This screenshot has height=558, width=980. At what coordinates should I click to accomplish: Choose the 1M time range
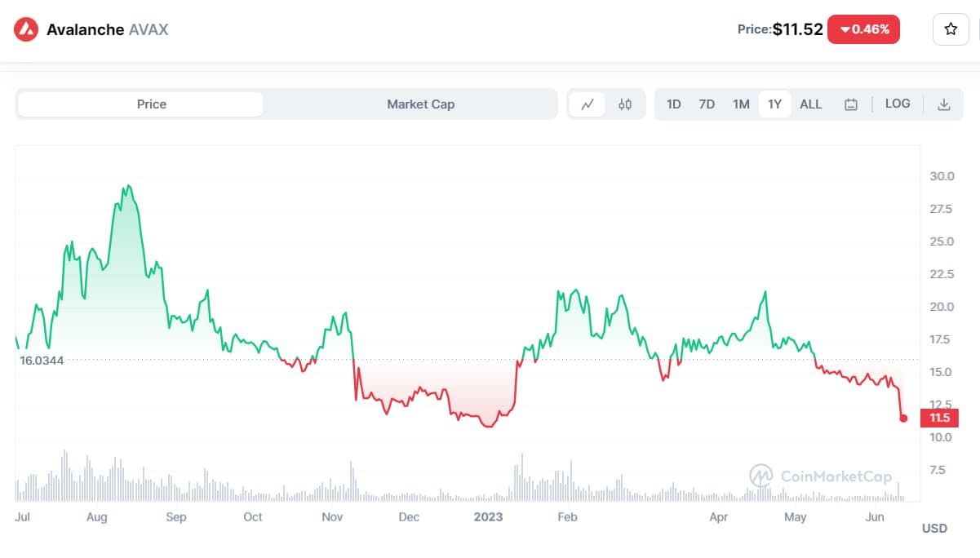pos(741,104)
